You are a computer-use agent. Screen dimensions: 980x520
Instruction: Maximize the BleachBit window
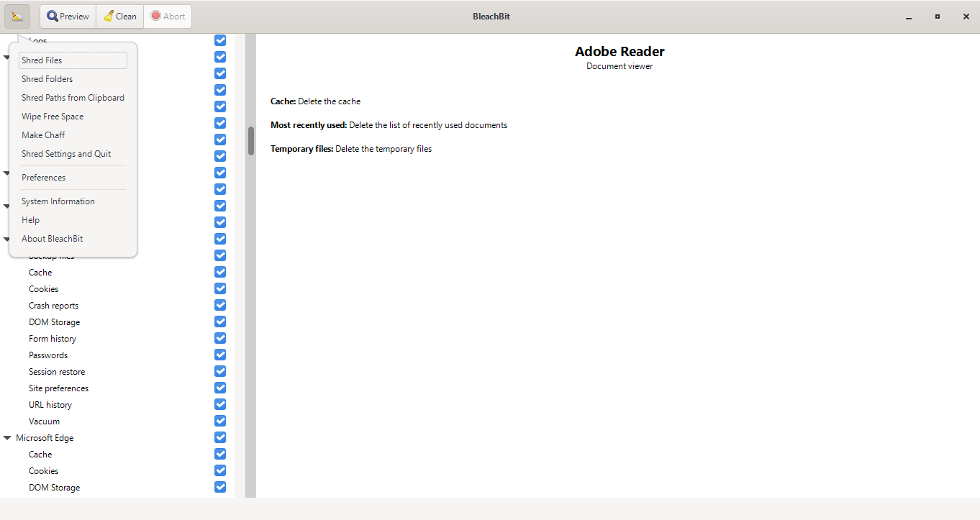coord(938,17)
